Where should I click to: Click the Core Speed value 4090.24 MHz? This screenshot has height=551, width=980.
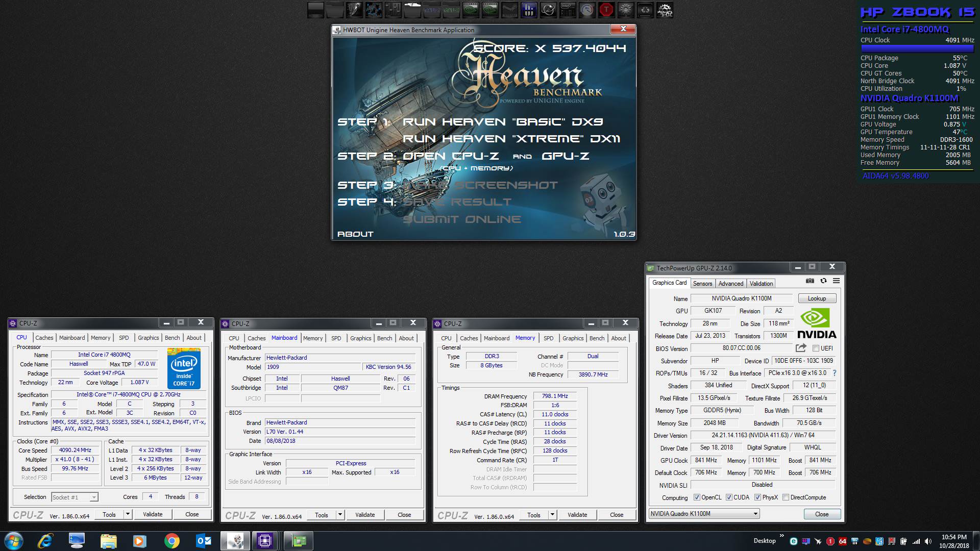click(75, 450)
